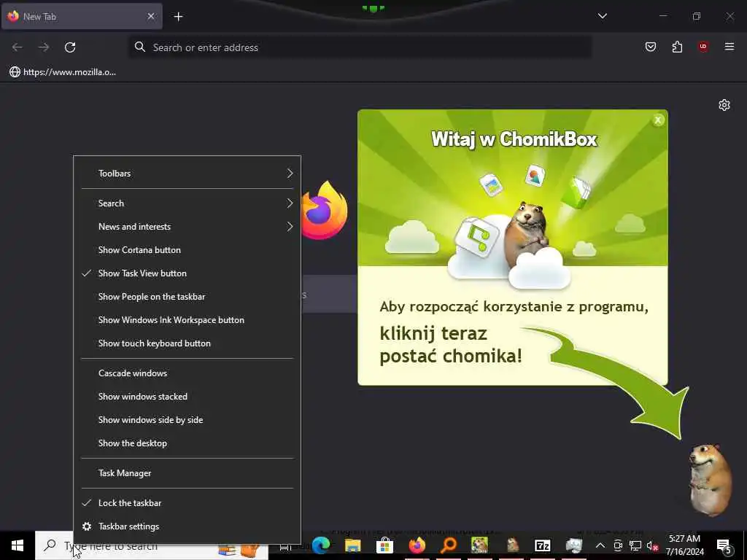Switch to Firefox on the taskbar
Screen dimensions: 747x560
point(417,545)
